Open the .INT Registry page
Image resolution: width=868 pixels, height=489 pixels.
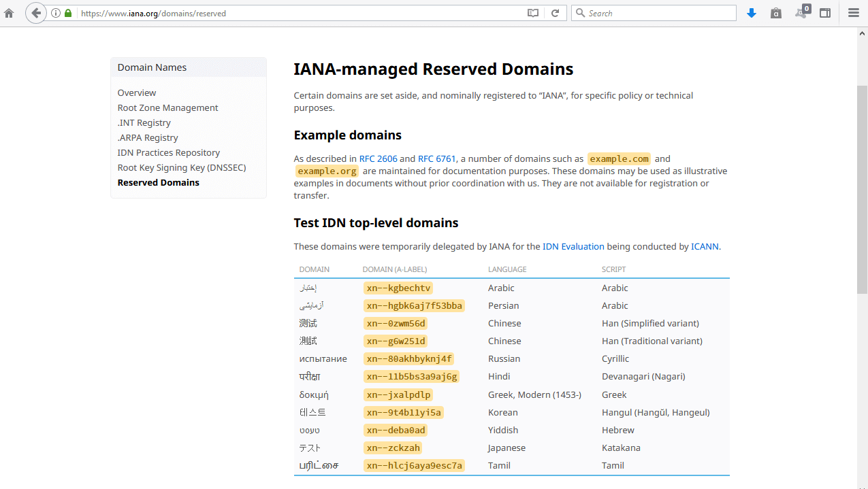coord(144,122)
